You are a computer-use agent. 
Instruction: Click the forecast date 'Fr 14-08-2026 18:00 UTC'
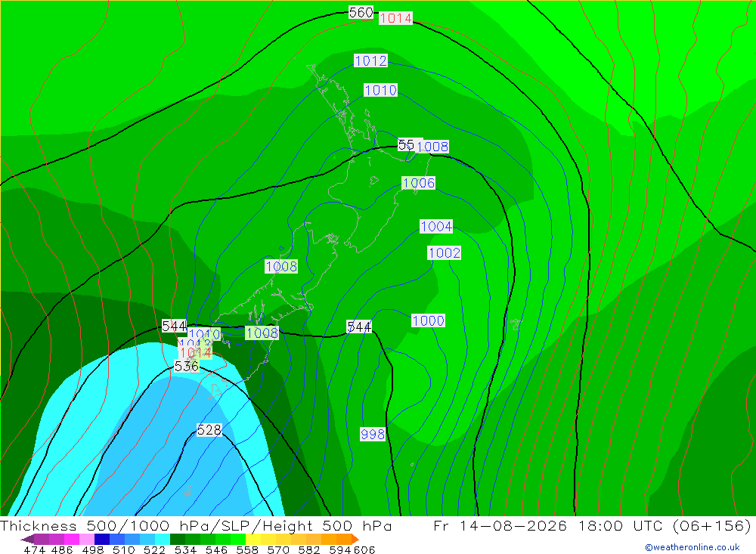[x=549, y=526]
